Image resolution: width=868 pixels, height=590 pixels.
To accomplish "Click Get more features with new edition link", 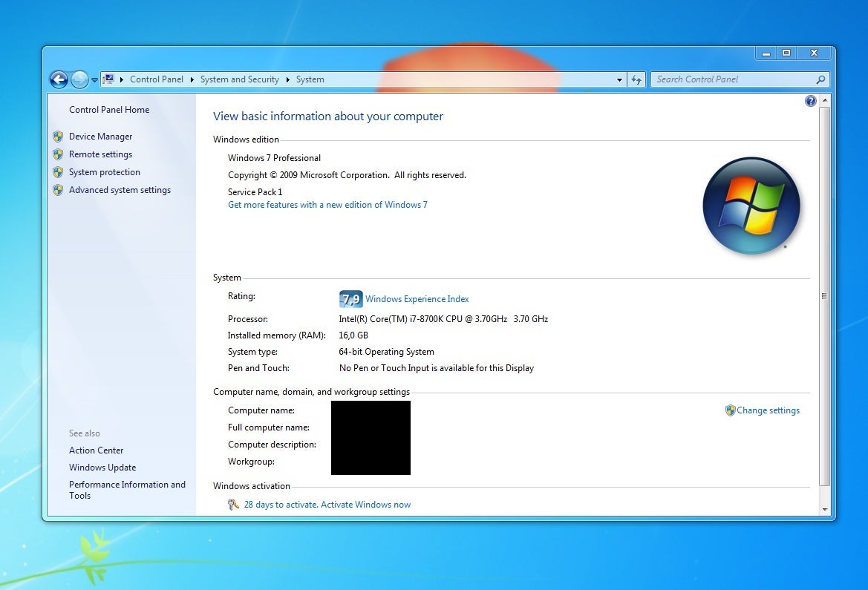I will click(327, 205).
